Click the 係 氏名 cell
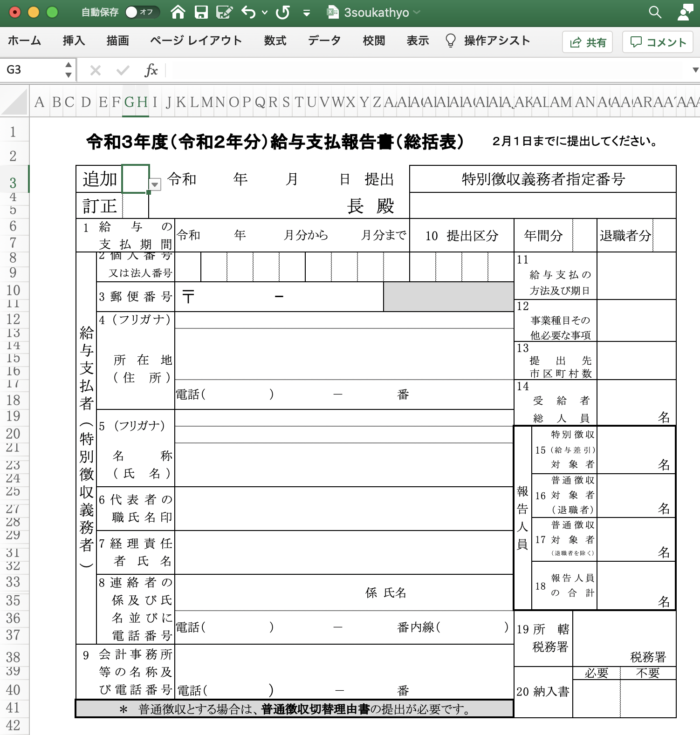The height and width of the screenshot is (735, 700). [x=344, y=592]
